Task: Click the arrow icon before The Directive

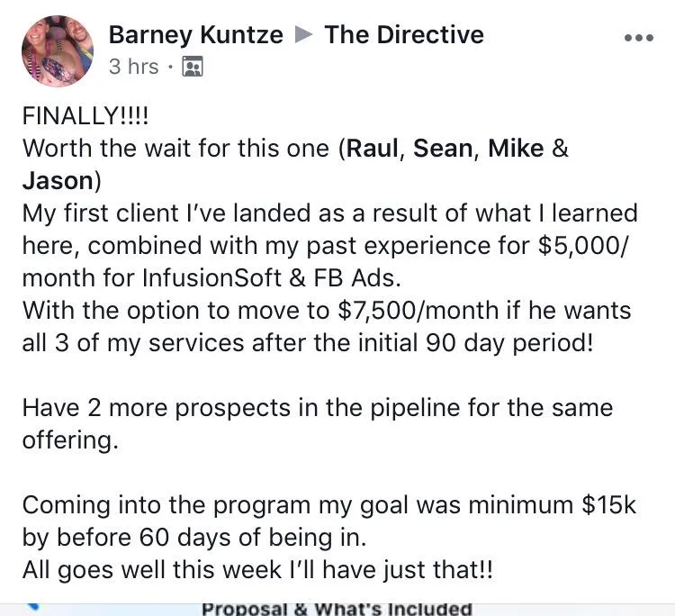Action: (304, 36)
